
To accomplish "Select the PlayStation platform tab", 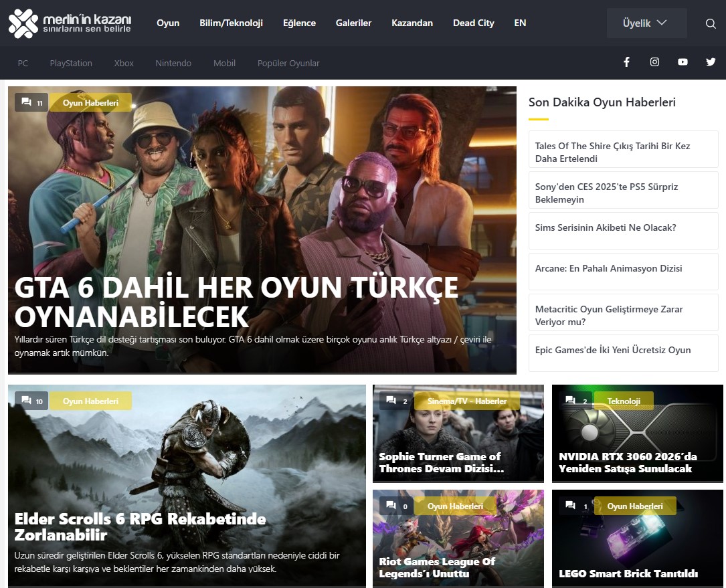I will pyautogui.click(x=71, y=64).
